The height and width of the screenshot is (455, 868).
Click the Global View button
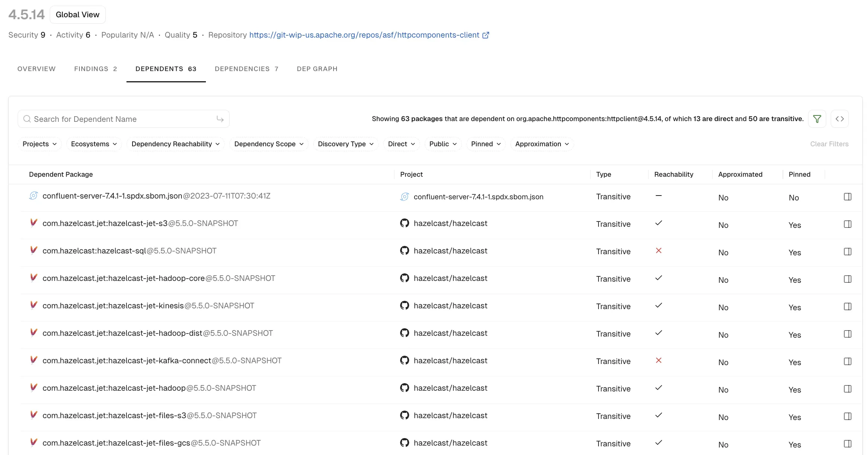78,15
